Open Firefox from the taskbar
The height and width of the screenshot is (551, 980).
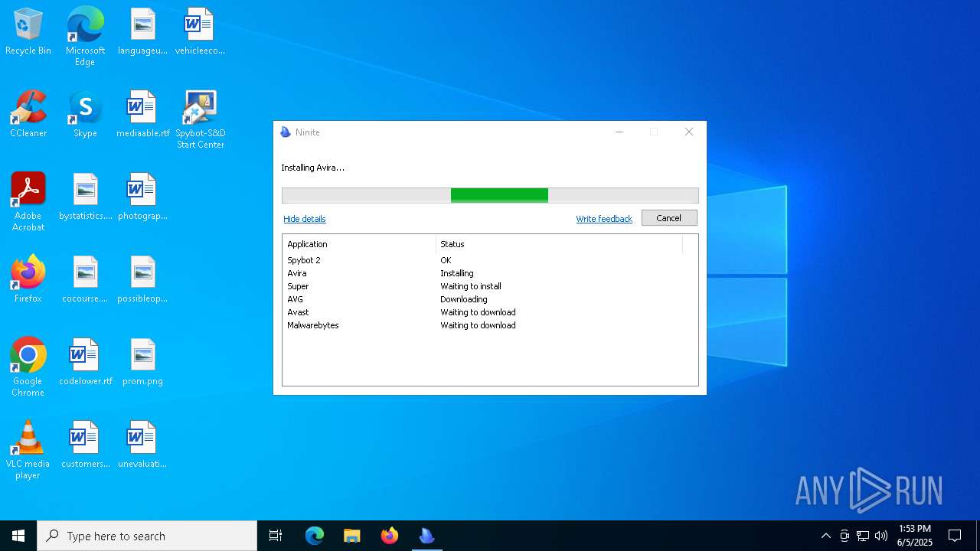point(389,536)
